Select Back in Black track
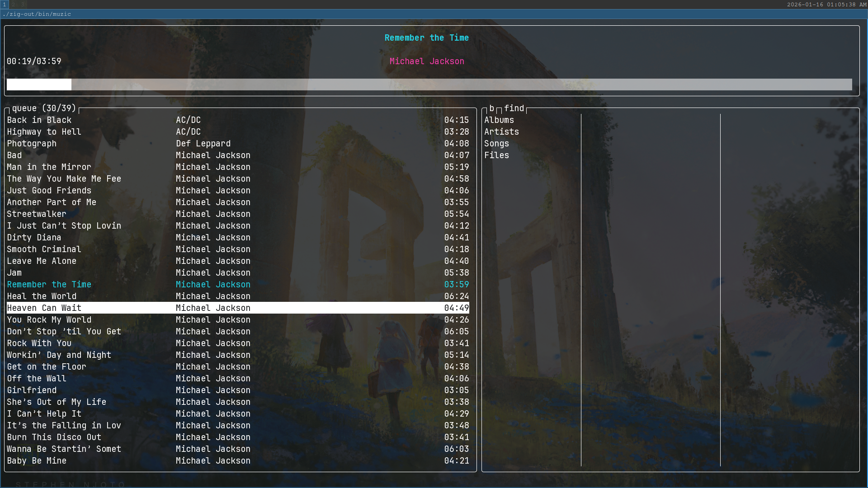The image size is (868, 488). click(x=39, y=120)
